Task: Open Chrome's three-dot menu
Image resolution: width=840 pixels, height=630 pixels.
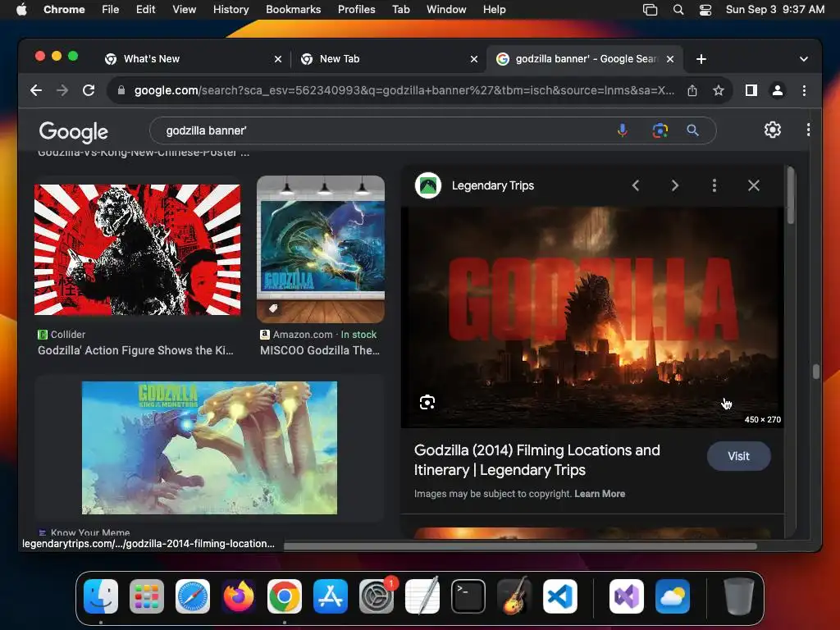Action: tap(804, 90)
